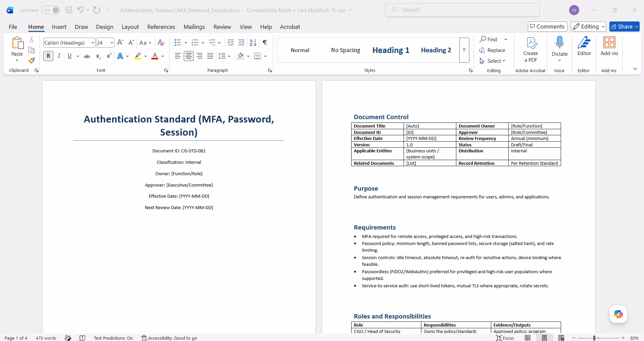Screen dimensions: 644x341
Task: Apply the red font color swatch
Action: pos(155,56)
